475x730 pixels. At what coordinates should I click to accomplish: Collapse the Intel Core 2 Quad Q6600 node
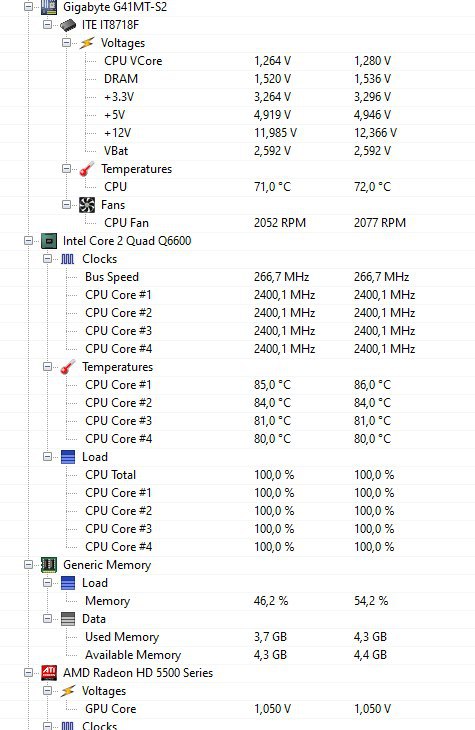(x=28, y=240)
